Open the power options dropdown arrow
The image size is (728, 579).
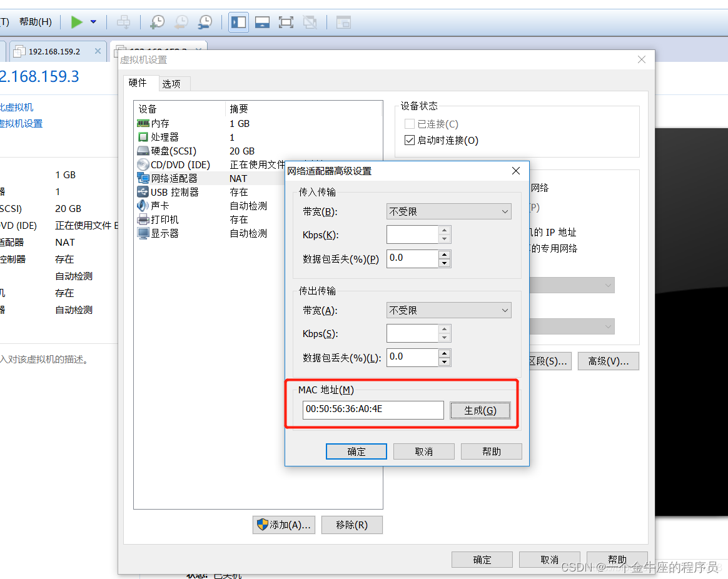point(93,22)
